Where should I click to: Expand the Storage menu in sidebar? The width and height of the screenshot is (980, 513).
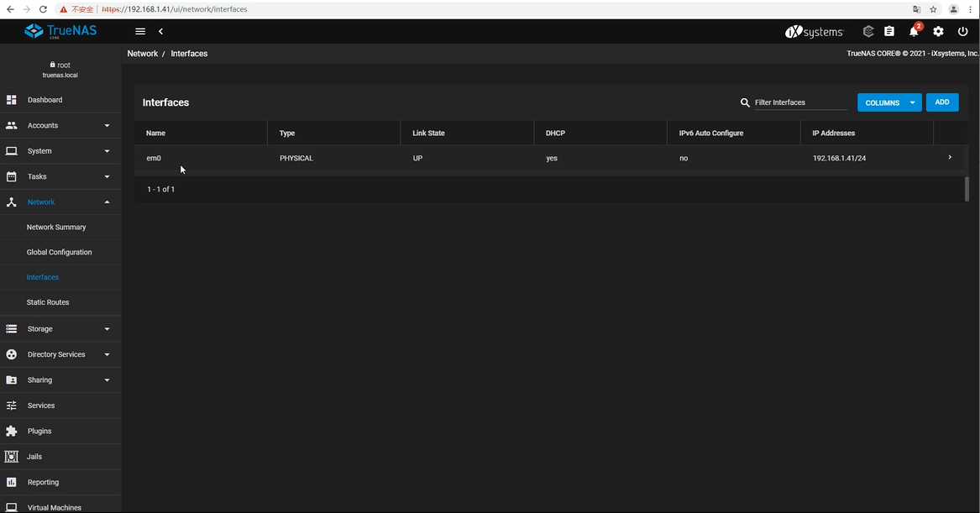(60, 329)
